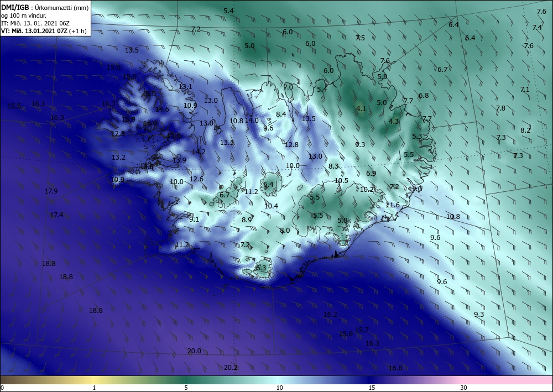Pick the 13.1 precipitable water value
The width and height of the screenshot is (553, 392).
click(185, 87)
